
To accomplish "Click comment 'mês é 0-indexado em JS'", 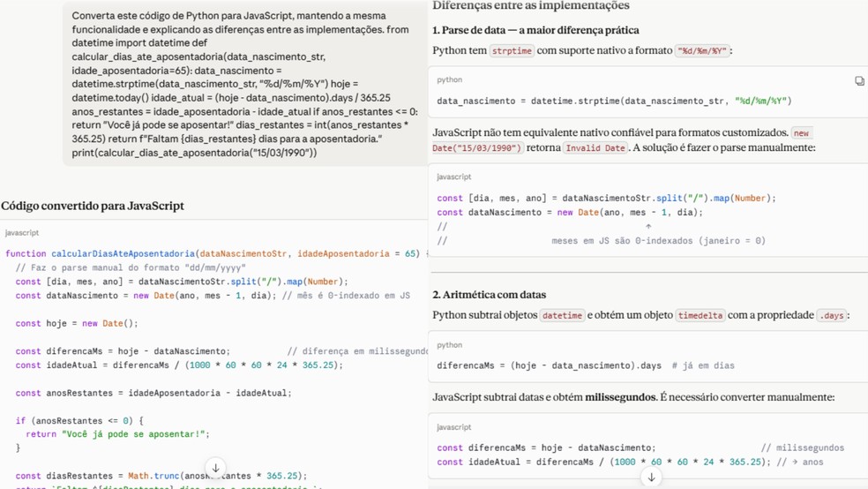I will (x=346, y=296).
